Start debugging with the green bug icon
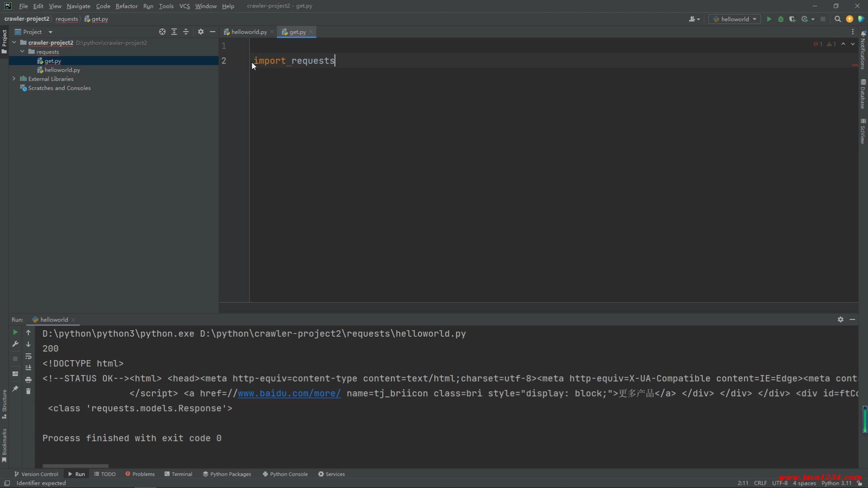Image resolution: width=868 pixels, height=488 pixels. click(x=781, y=19)
